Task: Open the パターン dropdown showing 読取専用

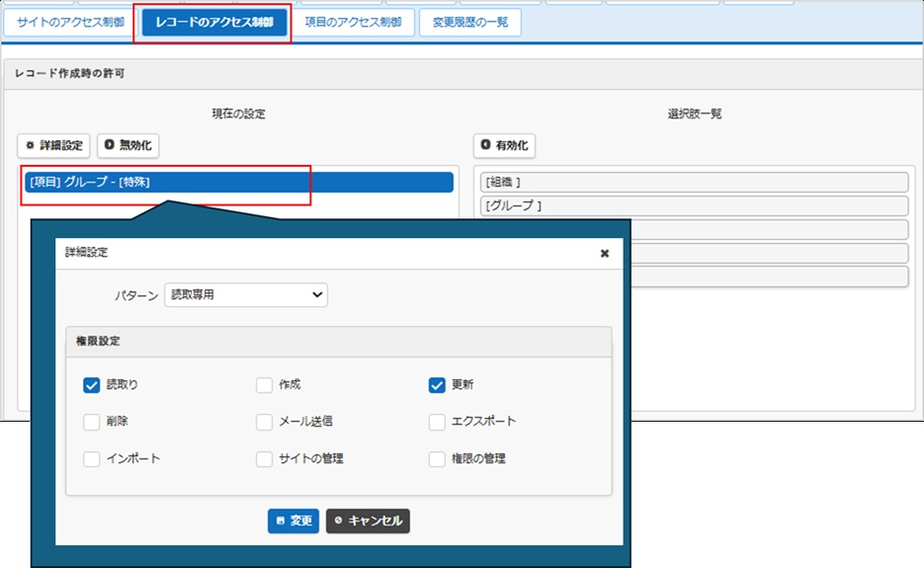Action: coord(245,294)
